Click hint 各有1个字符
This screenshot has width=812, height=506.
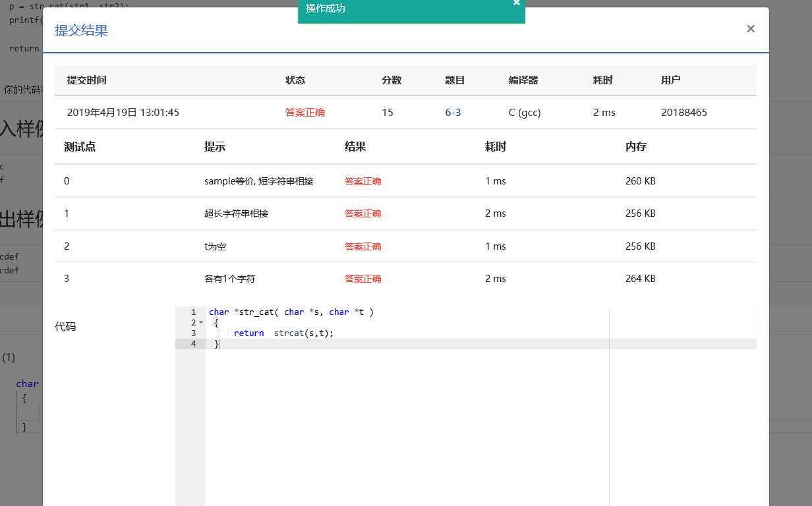[230, 279]
